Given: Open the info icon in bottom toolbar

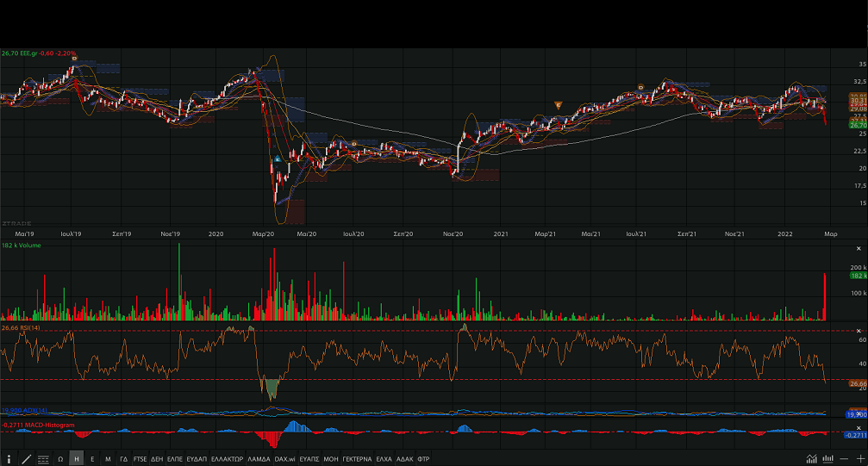Looking at the screenshot, I should point(9,459).
